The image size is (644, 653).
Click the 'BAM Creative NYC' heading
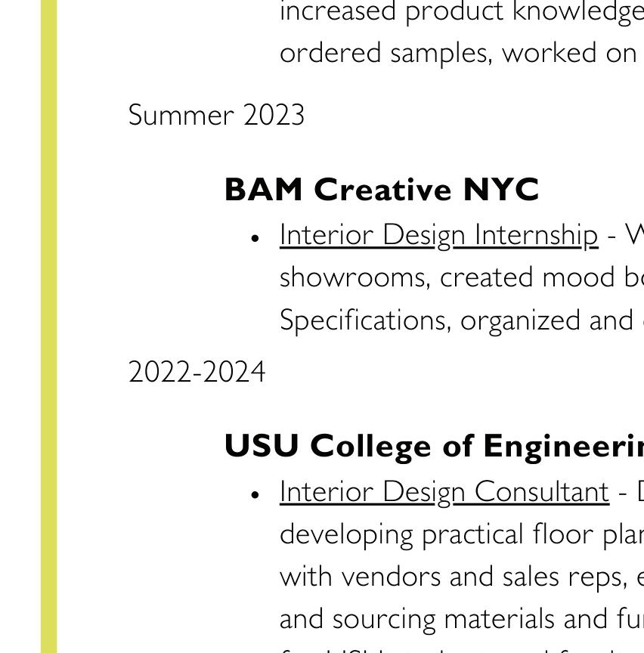point(382,190)
